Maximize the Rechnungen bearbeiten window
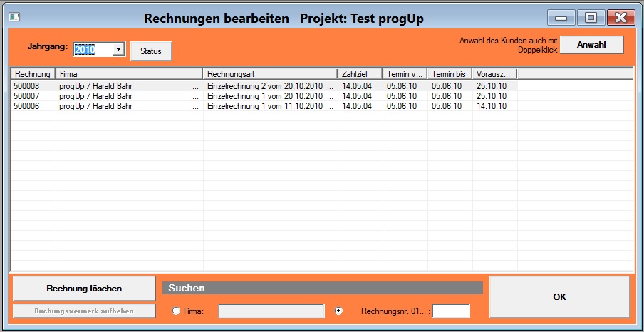This screenshot has height=332, width=644. click(591, 18)
